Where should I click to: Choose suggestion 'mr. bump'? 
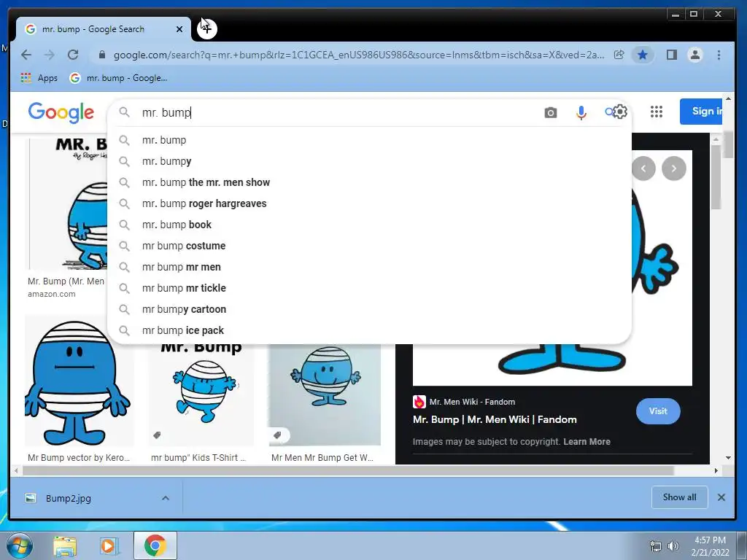tap(369, 140)
